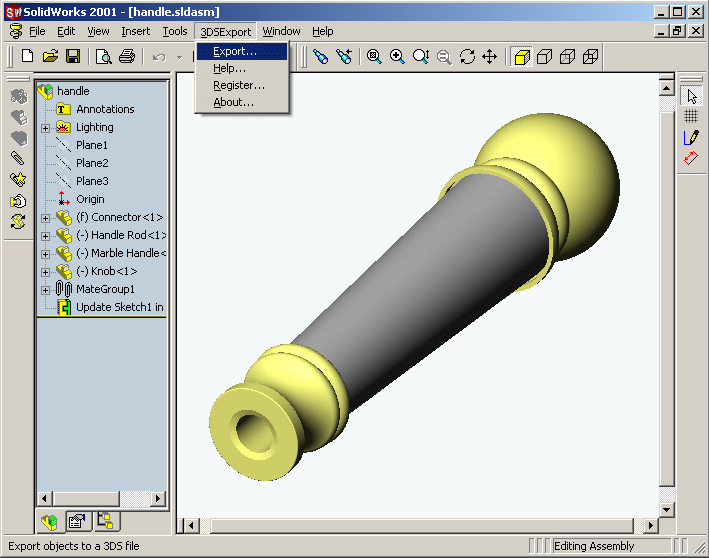This screenshot has height=558, width=709.
Task: Toggle the Hidden Lines Removed display mode
Action: click(x=544, y=57)
